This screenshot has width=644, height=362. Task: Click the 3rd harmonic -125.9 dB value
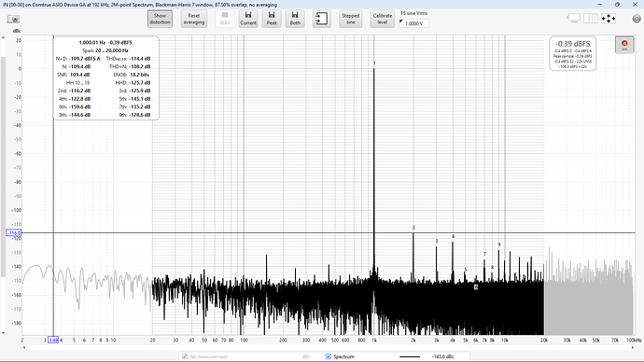[x=140, y=90]
